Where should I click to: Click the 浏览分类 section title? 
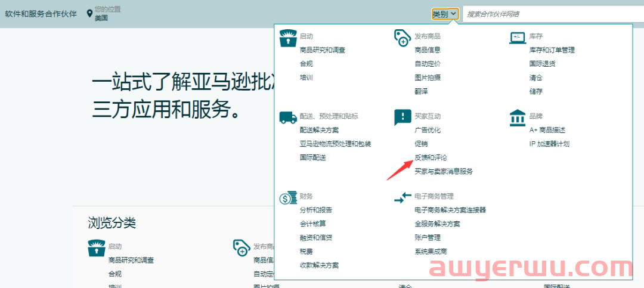tap(112, 223)
